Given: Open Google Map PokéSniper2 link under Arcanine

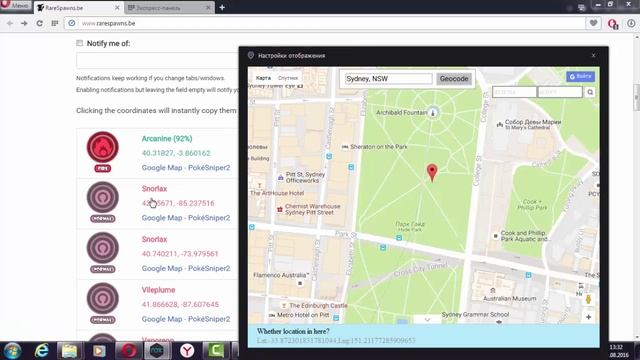Looking at the screenshot, I should (186, 168).
